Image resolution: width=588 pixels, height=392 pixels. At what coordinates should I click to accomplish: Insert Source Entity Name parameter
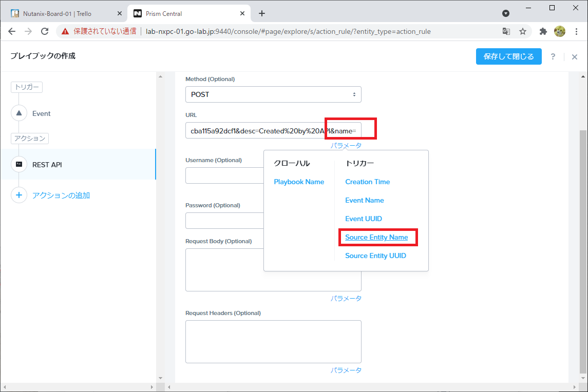376,237
